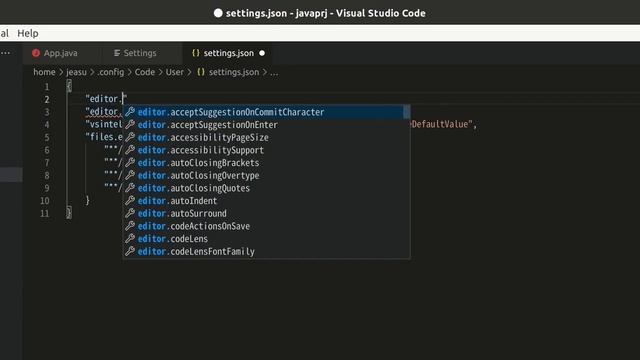The height and width of the screenshot is (360, 640).
Task: Click line number 5 in gutter
Action: pos(47,137)
